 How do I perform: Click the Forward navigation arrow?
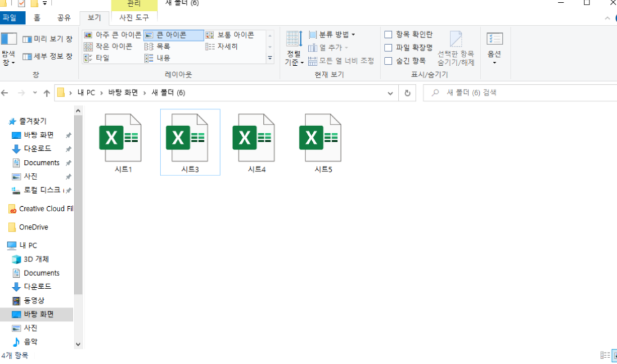point(22,93)
